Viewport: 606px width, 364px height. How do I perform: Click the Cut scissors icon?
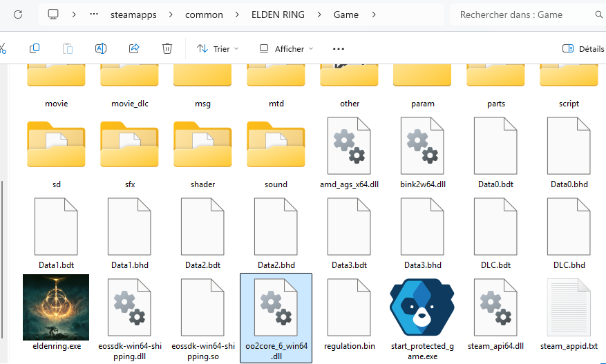pos(2,48)
